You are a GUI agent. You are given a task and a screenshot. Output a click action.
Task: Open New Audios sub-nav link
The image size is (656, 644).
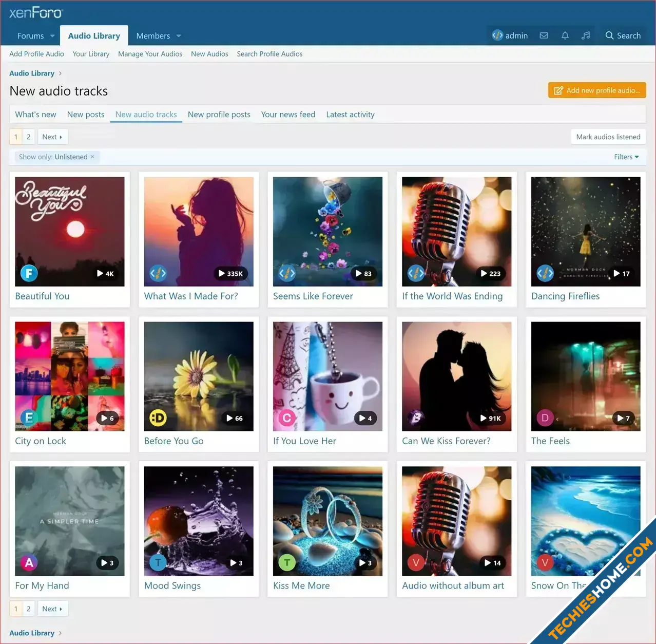[x=209, y=54]
